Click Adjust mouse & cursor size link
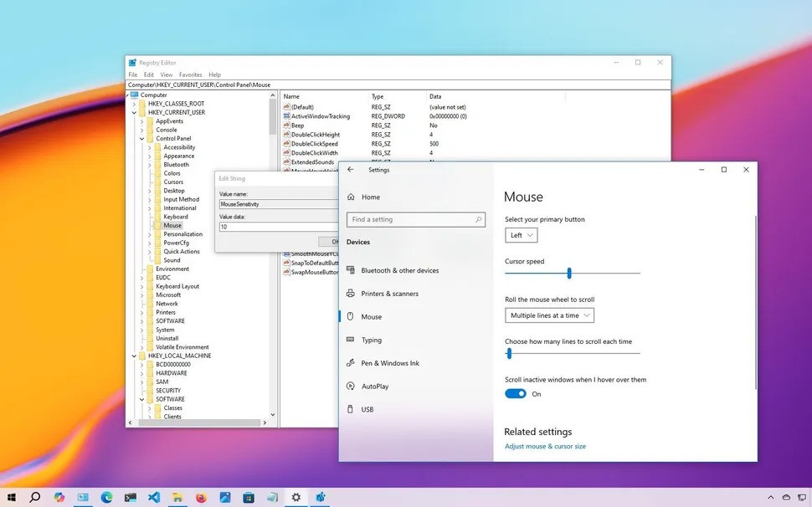Screen dimensions: 812x507 click(545, 447)
